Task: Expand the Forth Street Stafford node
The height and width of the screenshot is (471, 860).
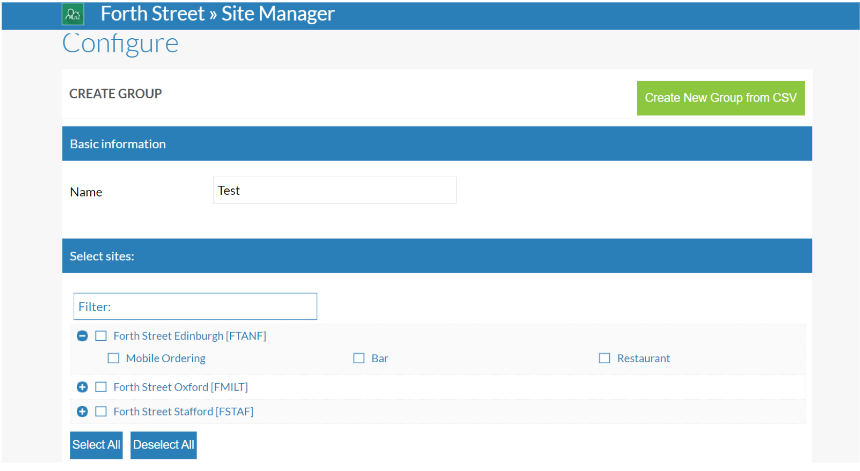Action: pos(83,412)
